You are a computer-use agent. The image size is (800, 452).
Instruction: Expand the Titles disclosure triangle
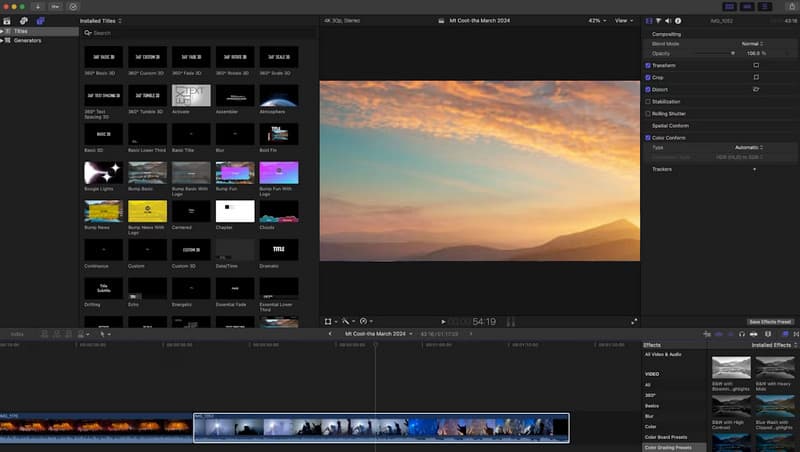click(x=2, y=31)
